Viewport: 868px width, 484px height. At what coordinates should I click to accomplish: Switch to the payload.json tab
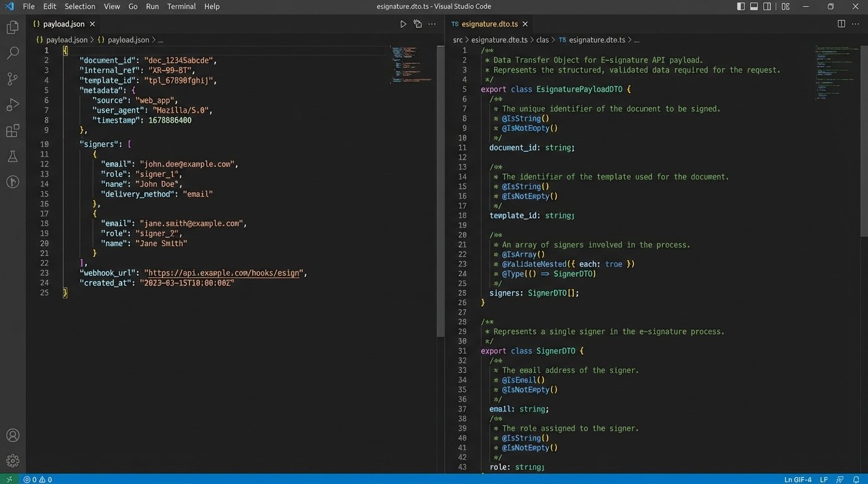pos(63,24)
